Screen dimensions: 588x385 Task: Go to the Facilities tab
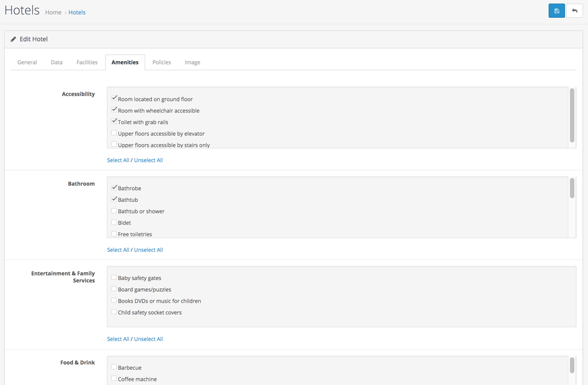[87, 62]
